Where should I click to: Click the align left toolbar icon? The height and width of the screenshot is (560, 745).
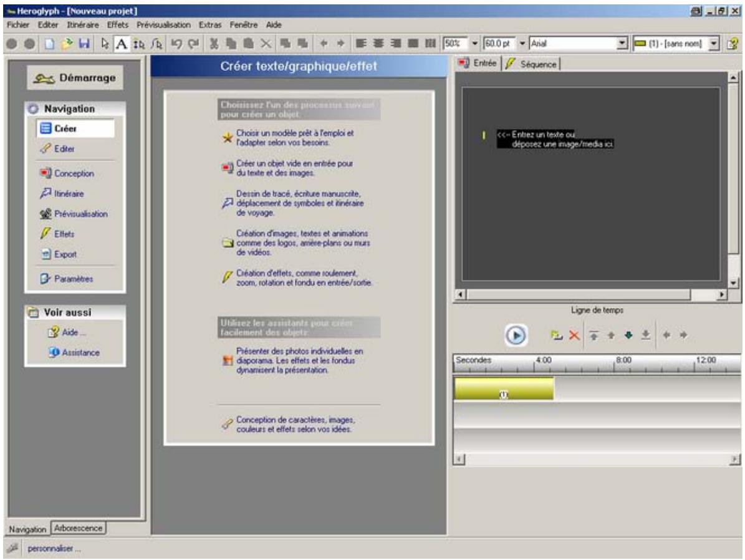[361, 44]
